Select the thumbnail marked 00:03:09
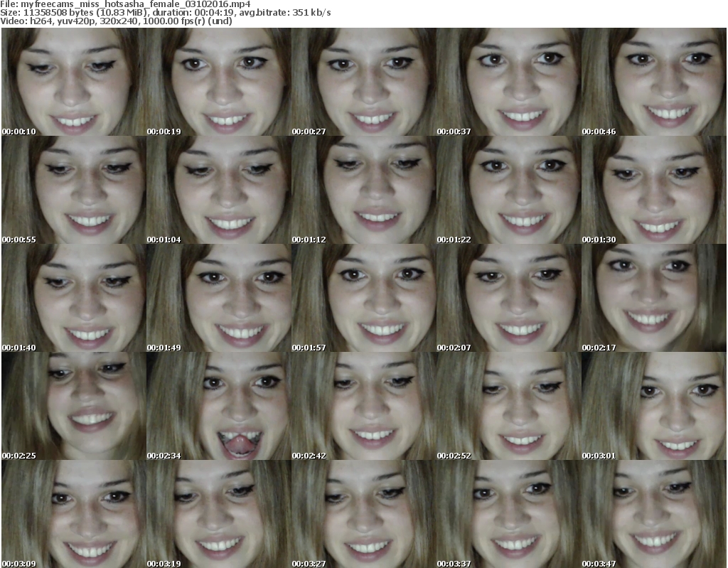Viewport: 728px width, 568px height. [73, 514]
